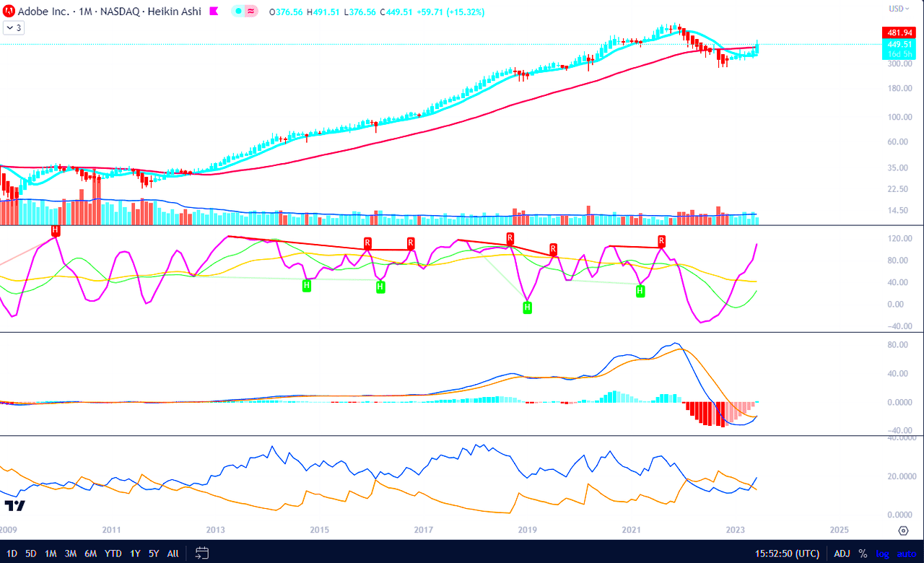This screenshot has width=924, height=563.
Task: Click the red 481.94 price label
Action: click(897, 32)
